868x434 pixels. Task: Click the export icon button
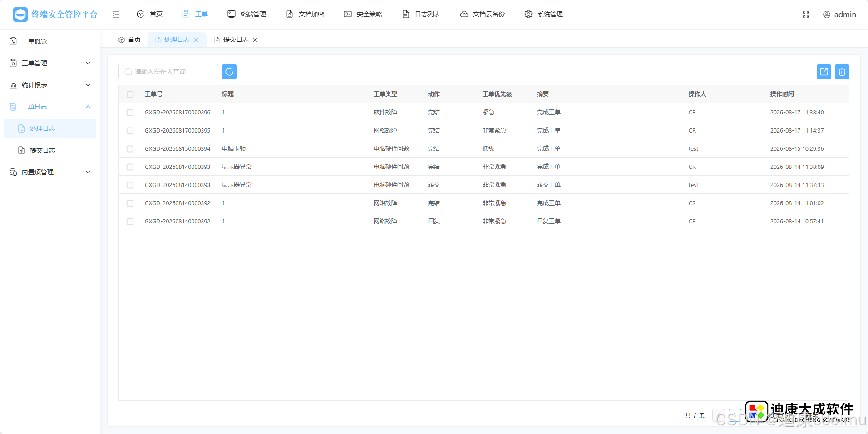point(824,72)
